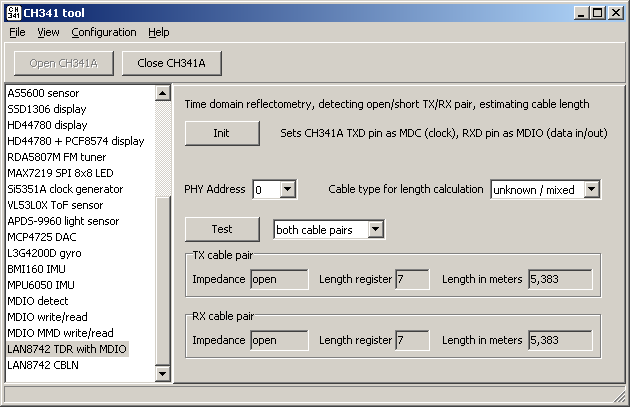Select Si5351A clock generator entry
This screenshot has height=407, width=630.
65,189
